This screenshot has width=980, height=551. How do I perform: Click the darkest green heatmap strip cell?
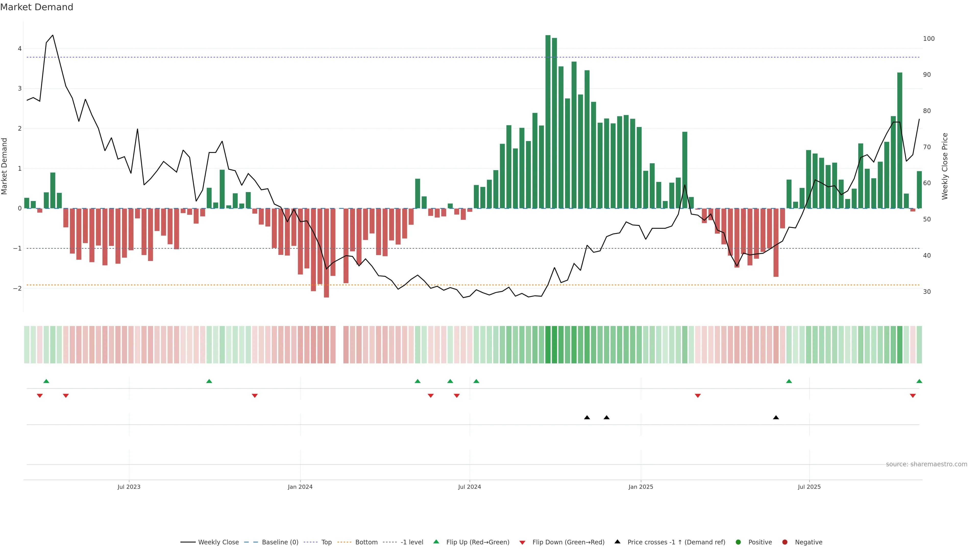coord(548,345)
